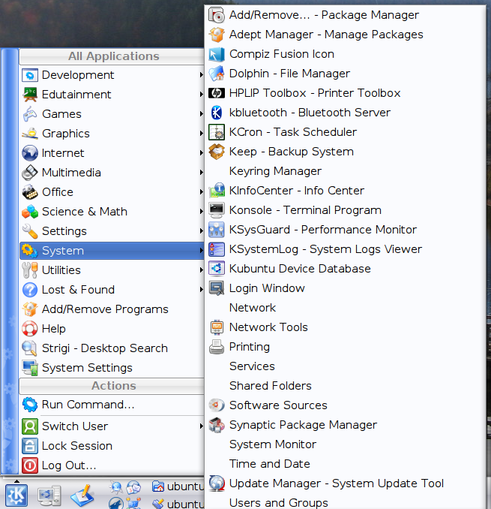Click the Internet globe icon
This screenshot has height=509, width=491.
(30, 153)
